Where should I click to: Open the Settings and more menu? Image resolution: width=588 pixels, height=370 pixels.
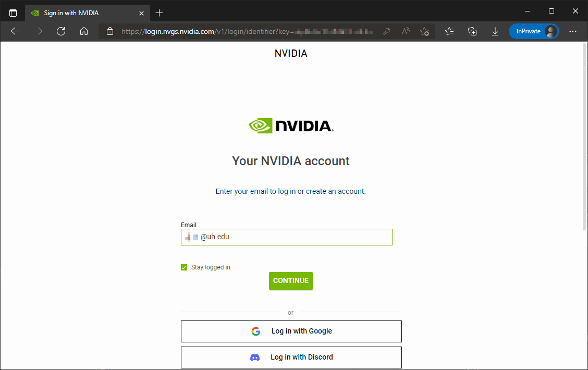[x=573, y=31]
